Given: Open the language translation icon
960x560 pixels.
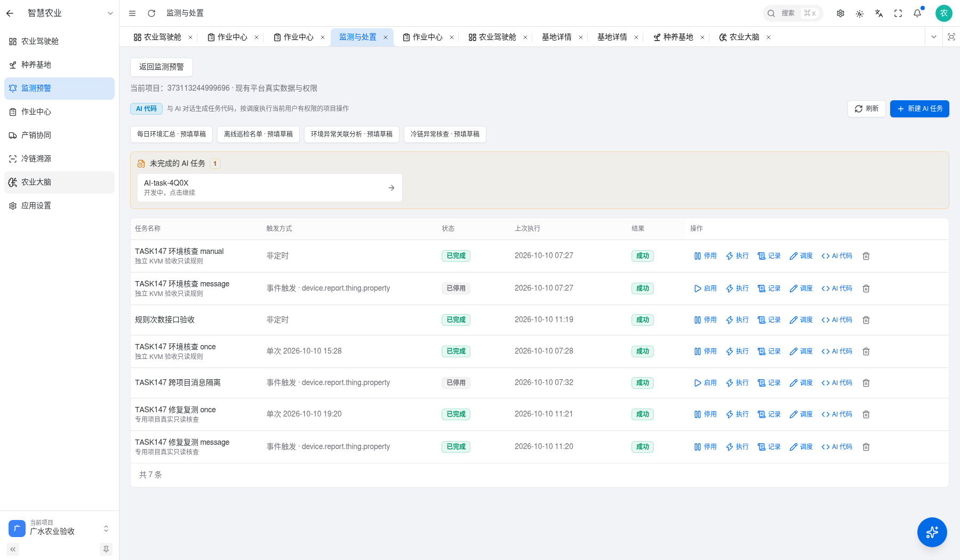Looking at the screenshot, I should pos(879,13).
